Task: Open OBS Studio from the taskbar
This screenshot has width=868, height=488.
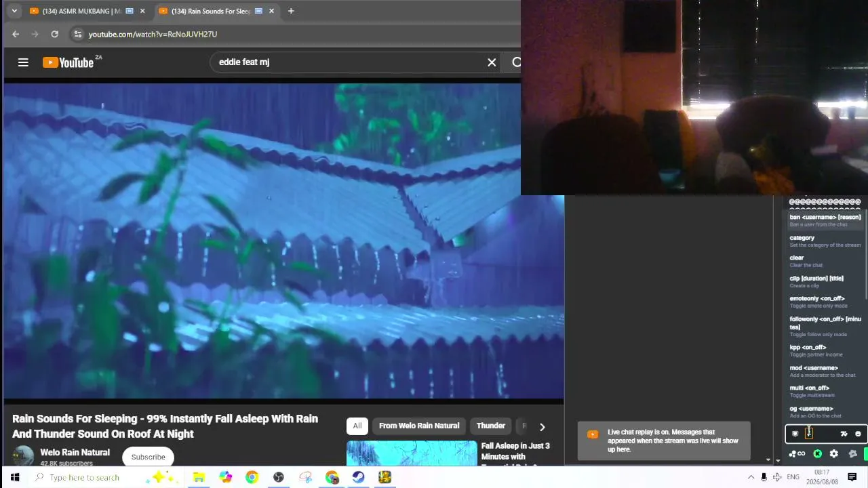Action: coord(279,477)
